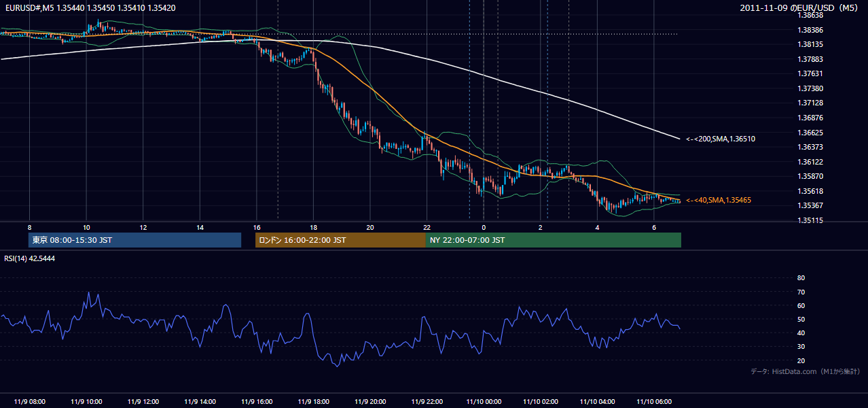The width and height of the screenshot is (868, 408).
Task: Click the 1.37380 price axis label
Action: [810, 88]
